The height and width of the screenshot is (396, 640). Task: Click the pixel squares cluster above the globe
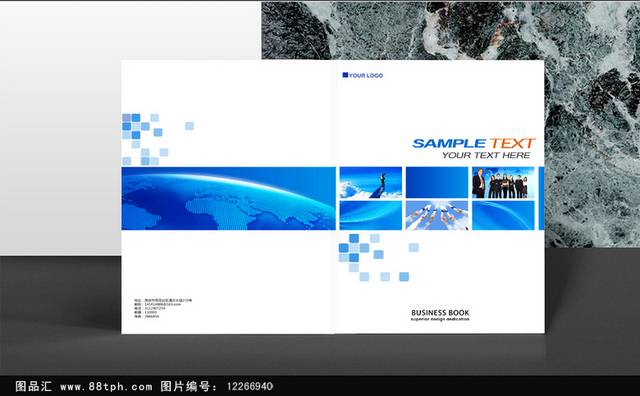pyautogui.click(x=158, y=139)
